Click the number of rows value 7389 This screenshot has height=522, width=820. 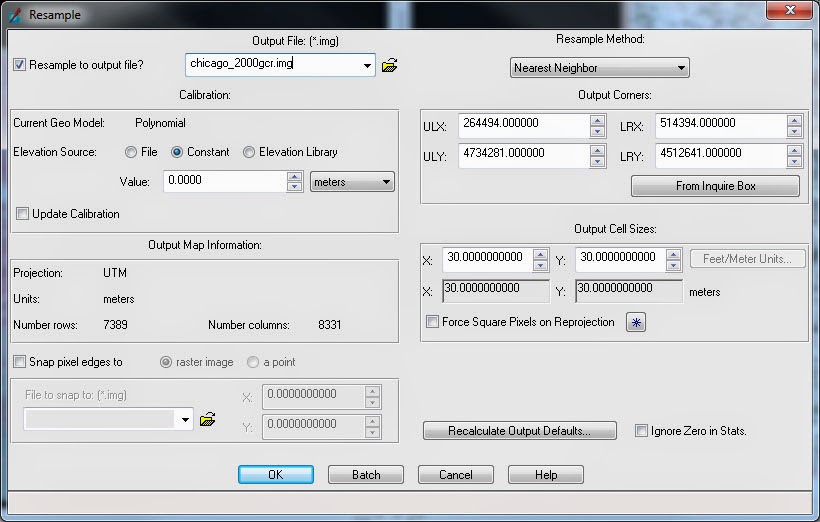(115, 325)
